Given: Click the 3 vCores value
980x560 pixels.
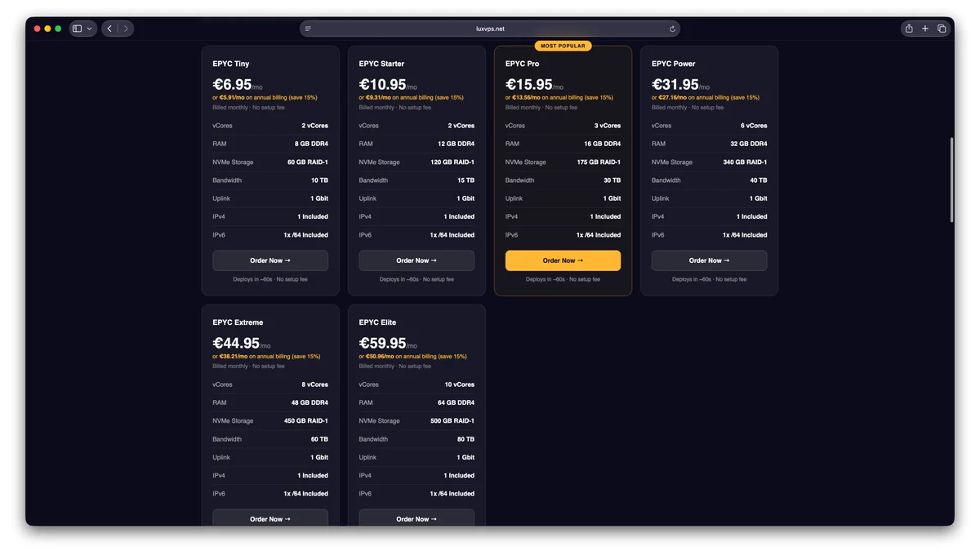Looking at the screenshot, I should (x=608, y=126).
